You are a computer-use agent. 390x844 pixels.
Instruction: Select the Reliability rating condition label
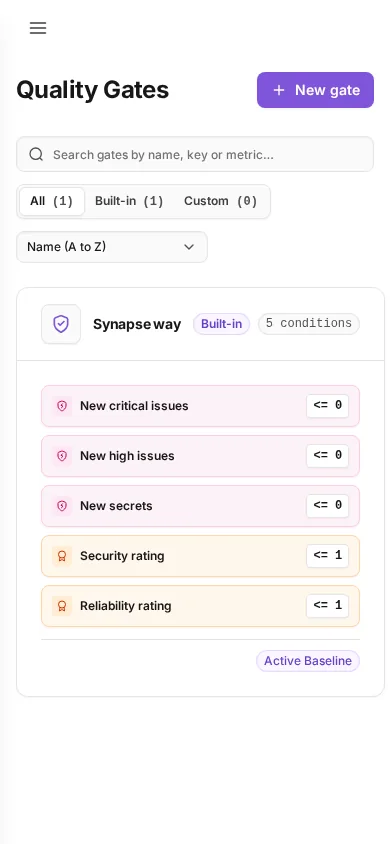tap(125, 606)
